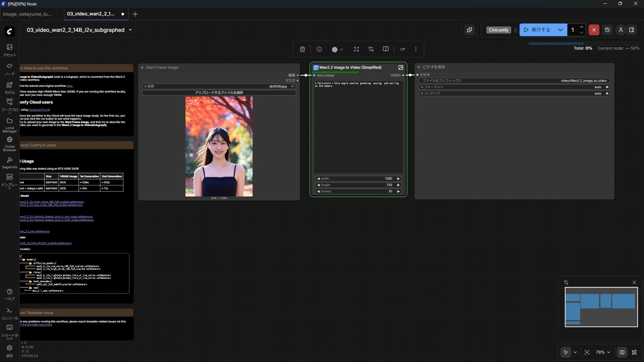The width and height of the screenshot is (644, 362).
Task: Open the queue history clock icon
Action: click(607, 30)
